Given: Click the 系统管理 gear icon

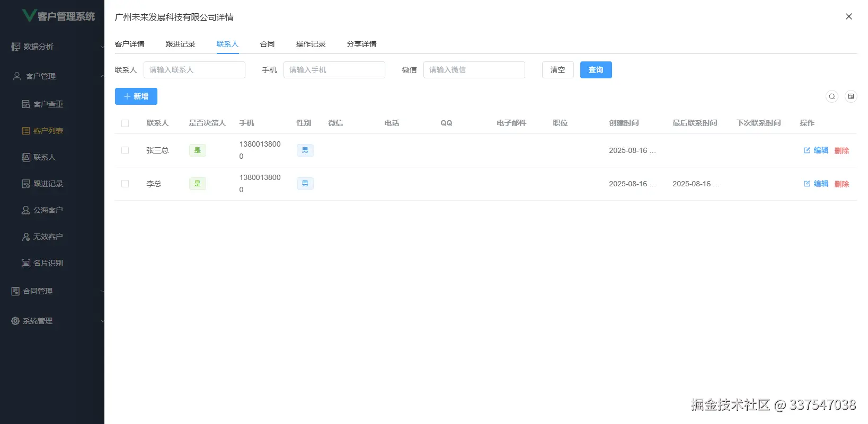Looking at the screenshot, I should coord(15,321).
